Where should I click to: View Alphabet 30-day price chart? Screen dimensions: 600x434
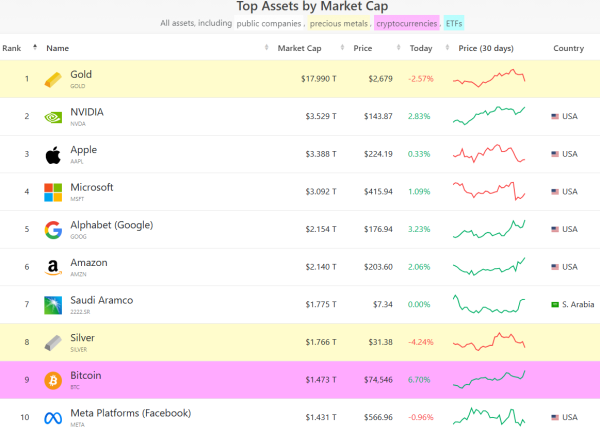[489, 229]
